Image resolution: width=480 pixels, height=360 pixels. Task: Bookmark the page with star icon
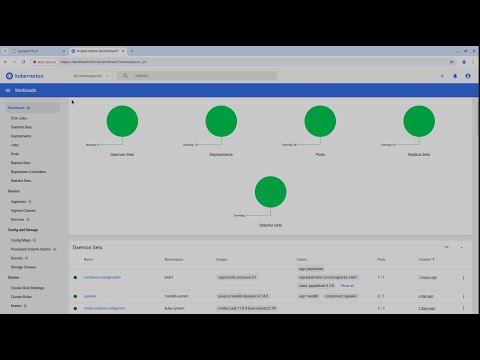pyautogui.click(x=451, y=62)
